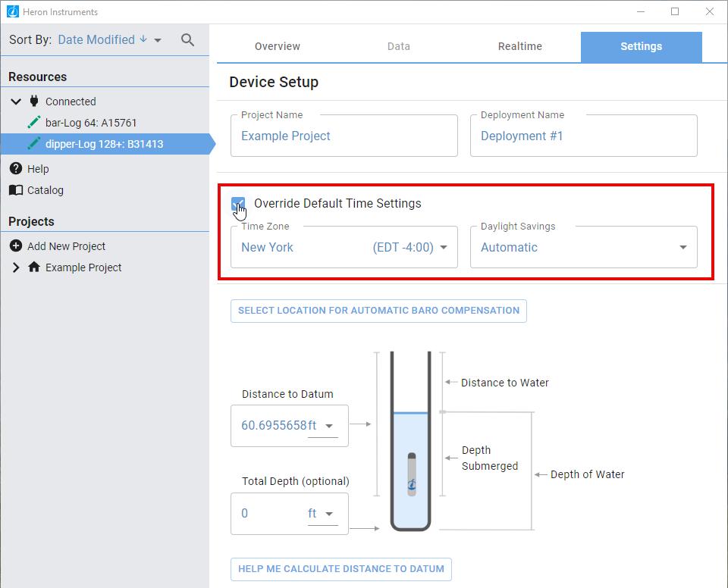Image resolution: width=728 pixels, height=588 pixels.
Task: Click the plug icon beside Connected
Action: (34, 101)
